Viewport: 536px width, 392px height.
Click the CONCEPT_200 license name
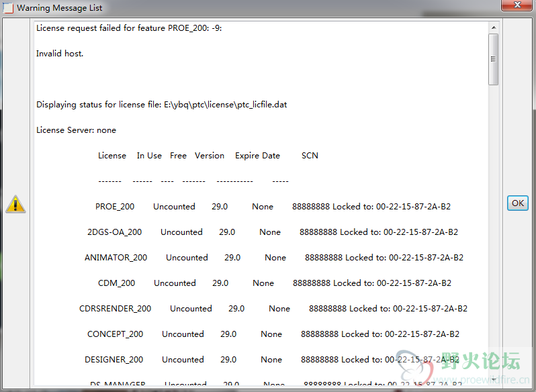tap(116, 334)
